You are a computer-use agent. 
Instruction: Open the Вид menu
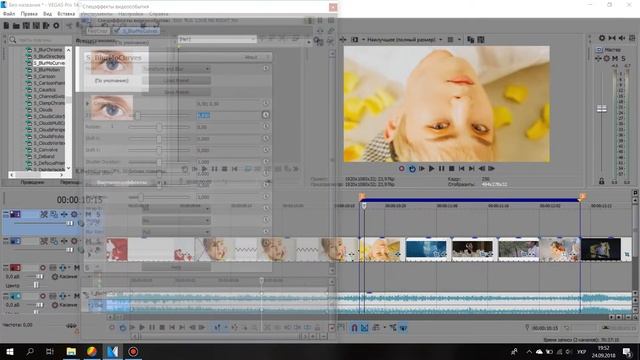point(48,14)
